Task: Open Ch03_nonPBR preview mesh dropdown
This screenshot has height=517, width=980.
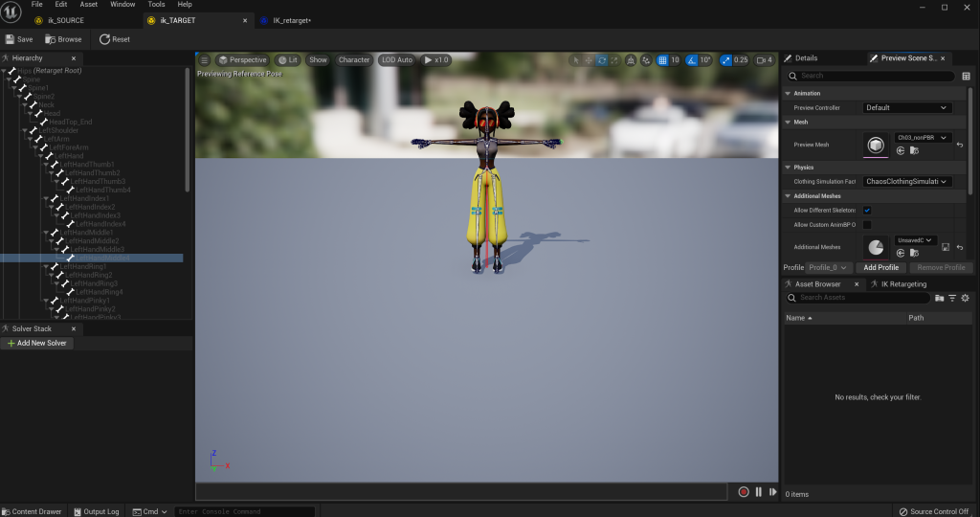Action: (923, 138)
